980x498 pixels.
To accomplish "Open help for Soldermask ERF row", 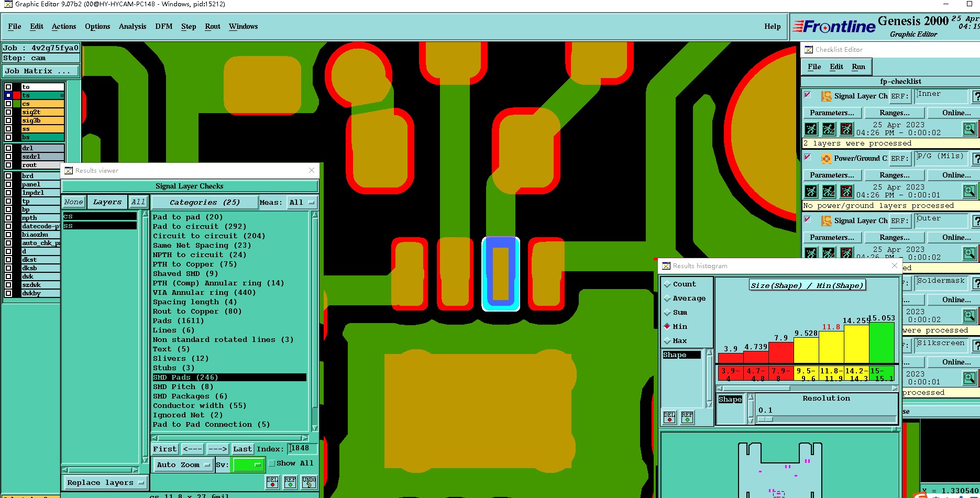I will tap(976, 283).
